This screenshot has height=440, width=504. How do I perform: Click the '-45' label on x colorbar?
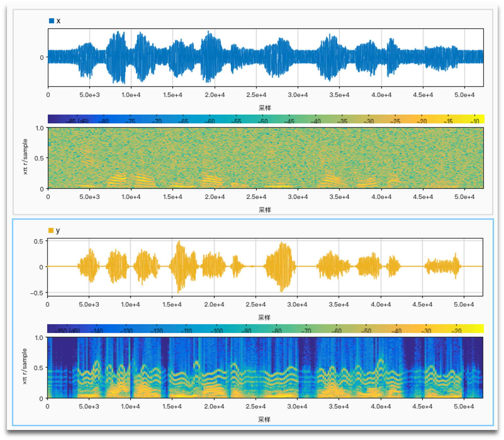click(x=289, y=121)
